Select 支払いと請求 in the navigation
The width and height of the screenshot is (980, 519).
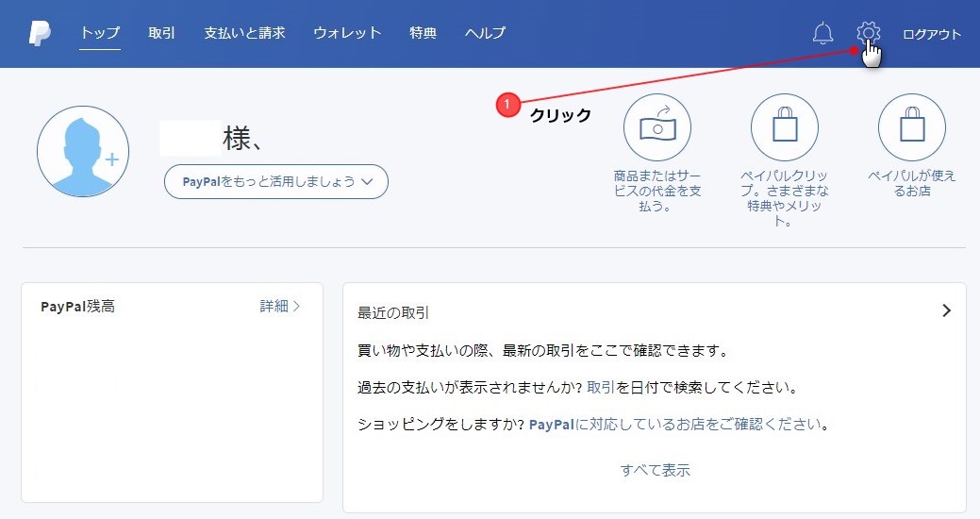tap(244, 33)
